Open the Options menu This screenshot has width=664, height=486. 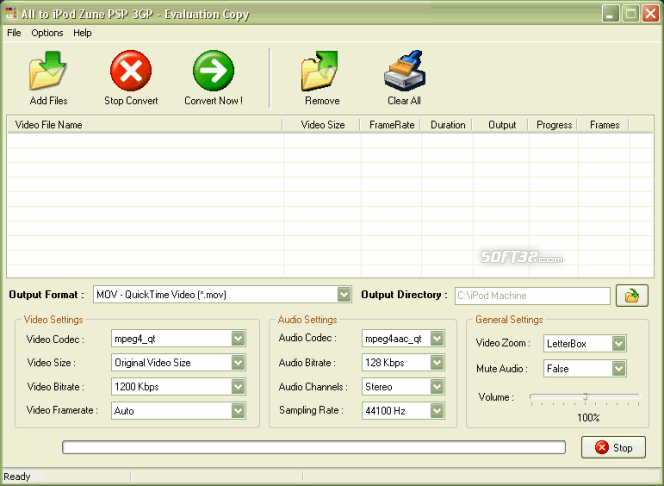coord(47,33)
